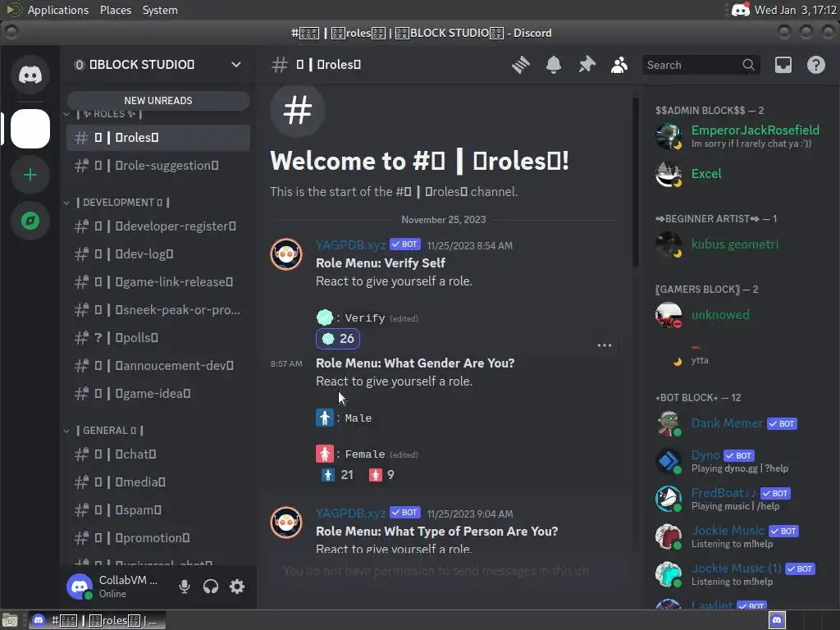840x630 pixels.
Task: Click YAGPDB.xyz avatar on Verify Self message
Action: pyautogui.click(x=286, y=254)
